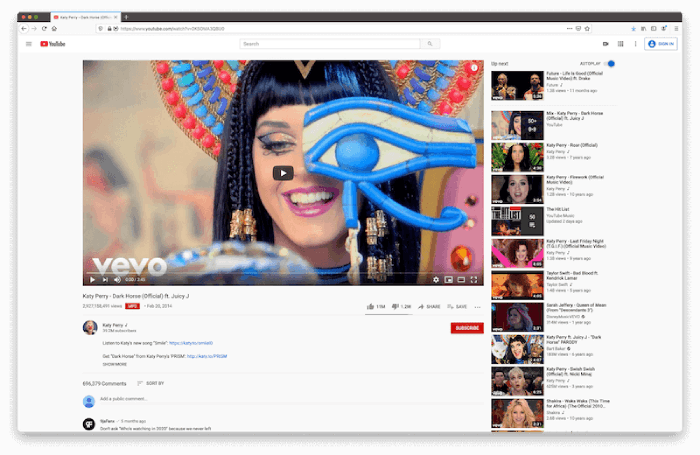Expand description with SHOW MORE

(x=115, y=364)
